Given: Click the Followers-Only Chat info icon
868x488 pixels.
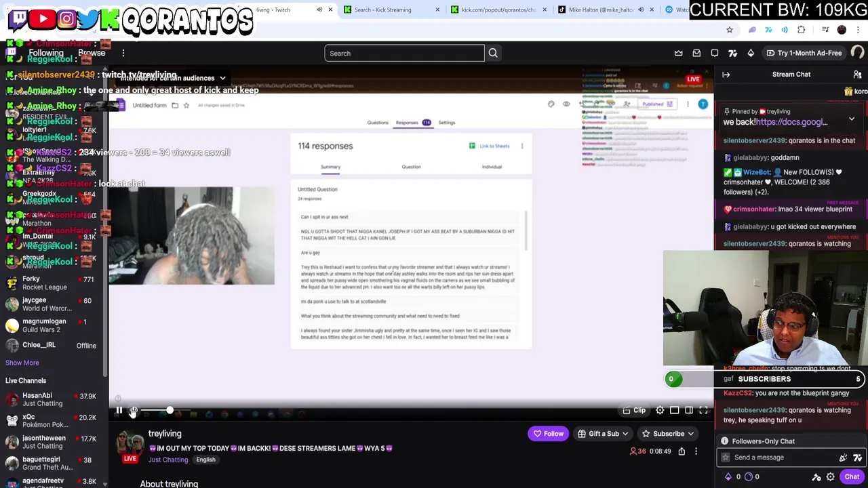Looking at the screenshot, I should click(x=724, y=441).
